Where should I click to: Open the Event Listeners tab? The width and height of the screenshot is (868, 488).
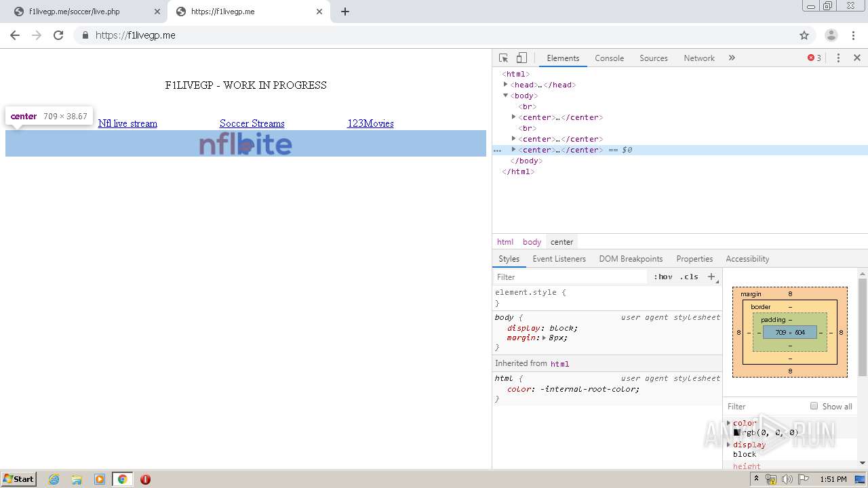[559, 259]
